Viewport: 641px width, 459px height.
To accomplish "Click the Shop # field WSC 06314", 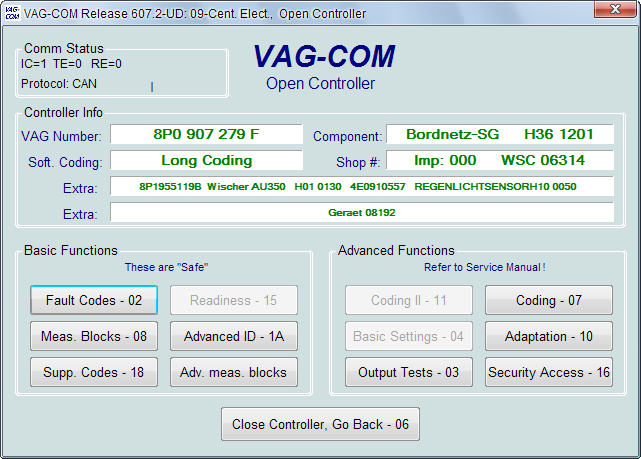I will [500, 160].
